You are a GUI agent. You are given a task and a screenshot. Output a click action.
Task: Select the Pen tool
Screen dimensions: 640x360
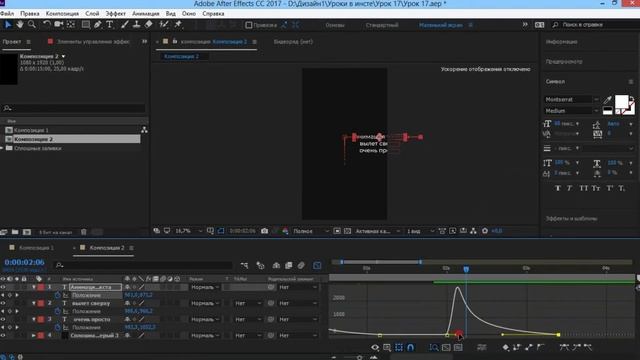tap(98, 24)
